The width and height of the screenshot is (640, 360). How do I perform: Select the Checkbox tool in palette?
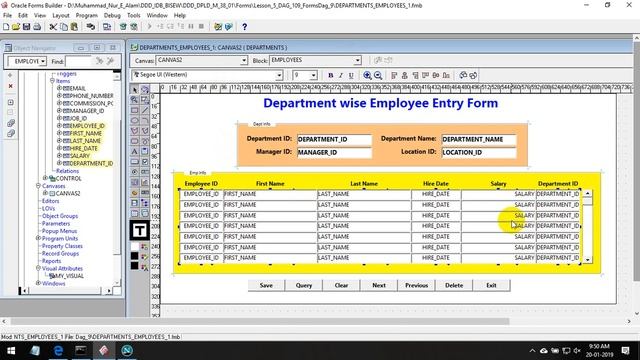(x=145, y=162)
